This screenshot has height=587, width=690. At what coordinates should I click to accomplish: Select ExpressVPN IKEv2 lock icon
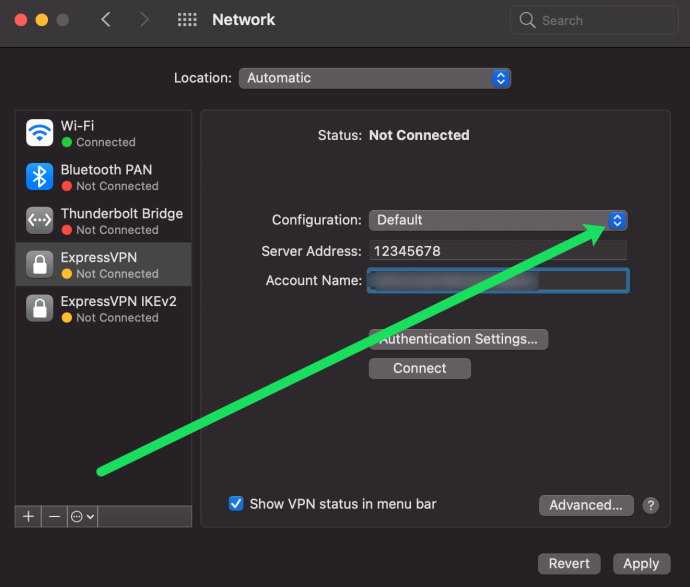40,308
